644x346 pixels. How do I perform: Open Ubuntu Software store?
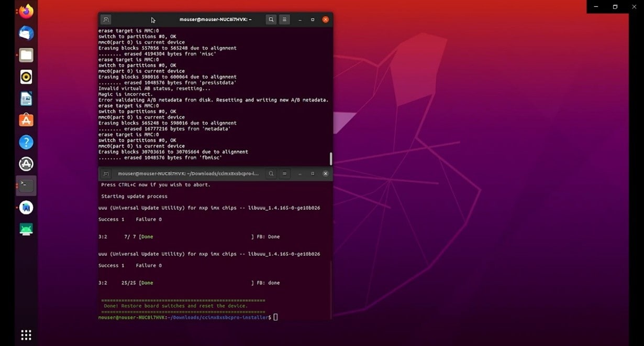pyautogui.click(x=26, y=120)
